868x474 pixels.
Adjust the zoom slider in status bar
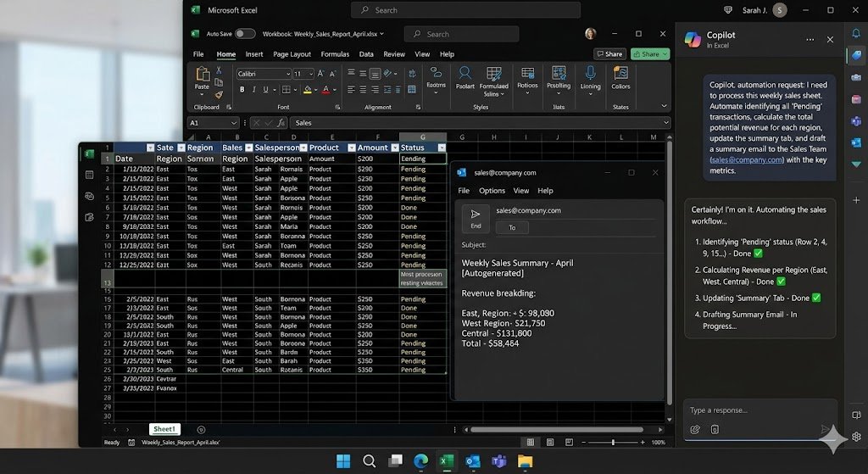tap(613, 443)
